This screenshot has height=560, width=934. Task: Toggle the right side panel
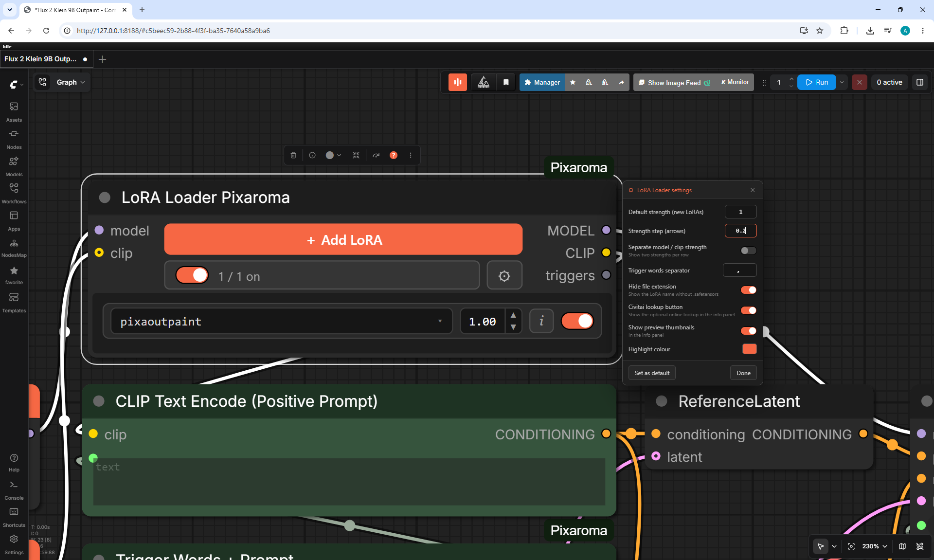coord(920,82)
